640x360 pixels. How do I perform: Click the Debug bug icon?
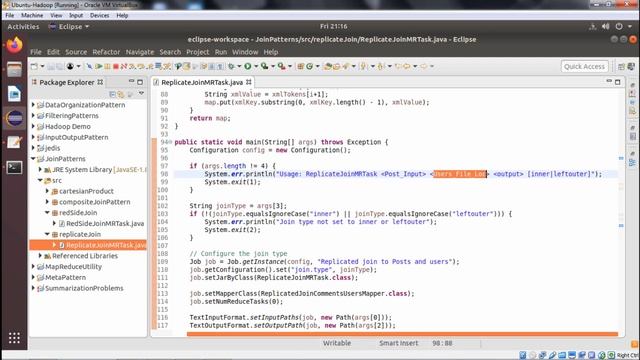(x=231, y=66)
